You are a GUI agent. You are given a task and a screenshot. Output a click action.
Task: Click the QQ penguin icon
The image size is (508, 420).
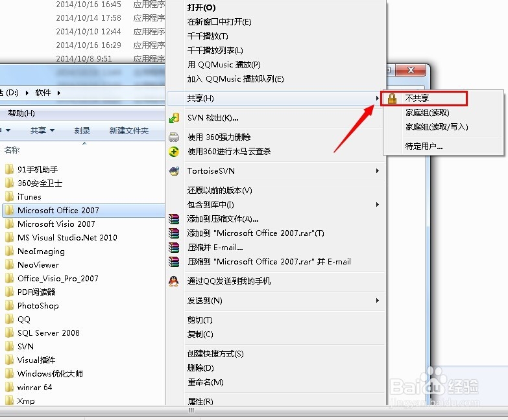click(x=174, y=281)
